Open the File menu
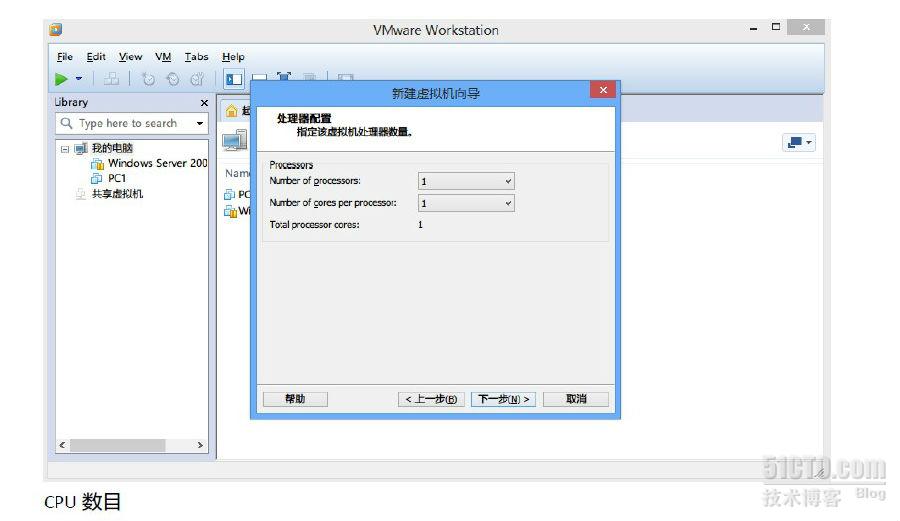The image size is (900, 521). tap(65, 57)
